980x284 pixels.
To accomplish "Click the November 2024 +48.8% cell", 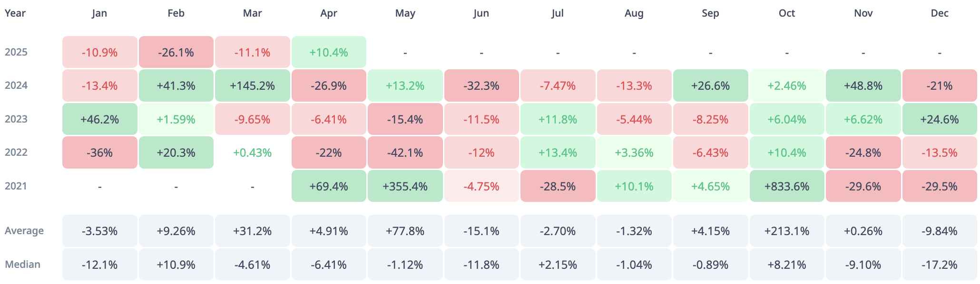I will 863,86.
